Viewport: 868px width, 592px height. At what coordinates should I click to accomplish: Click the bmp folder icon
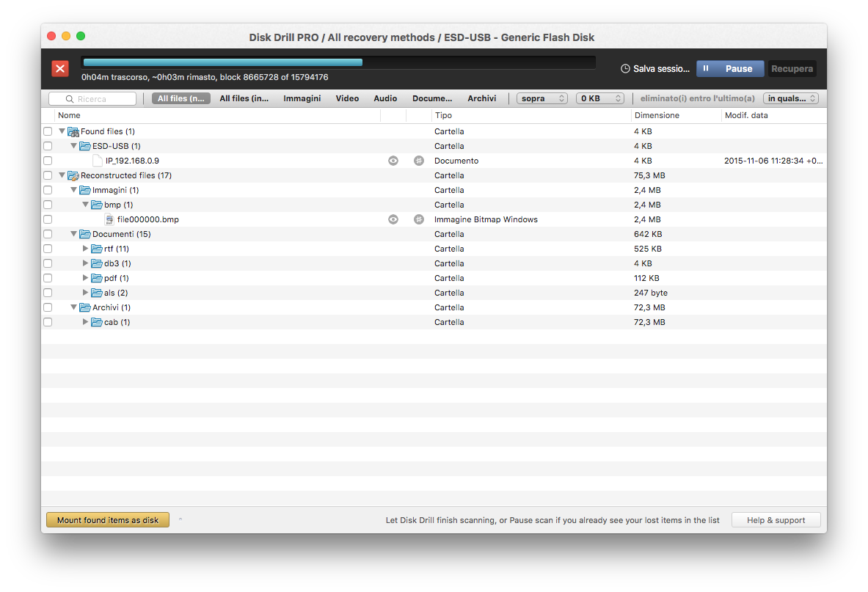[96, 205]
